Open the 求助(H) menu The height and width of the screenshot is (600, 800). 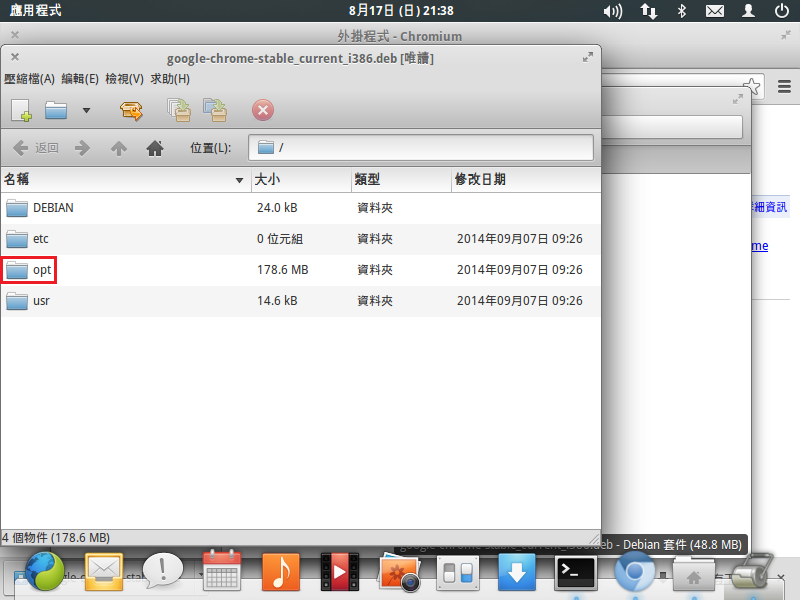tap(170, 79)
